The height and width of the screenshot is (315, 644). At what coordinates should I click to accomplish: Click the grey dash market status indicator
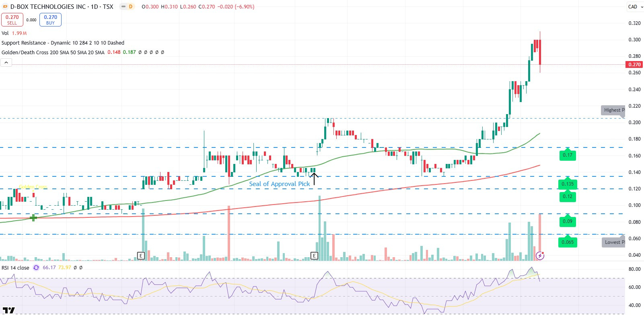(123, 7)
